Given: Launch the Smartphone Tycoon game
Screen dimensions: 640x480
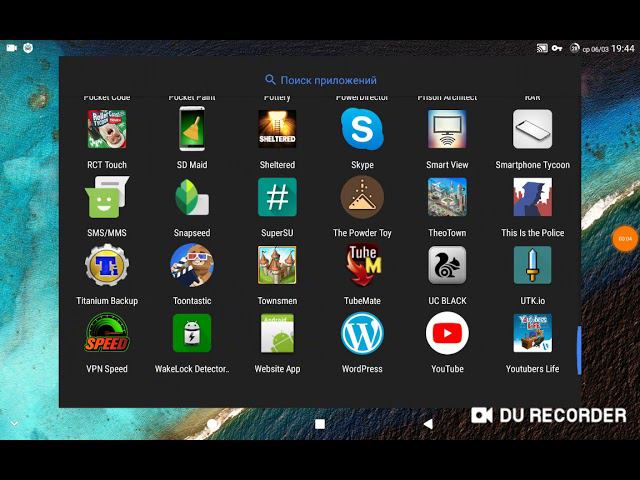Looking at the screenshot, I should click(532, 129).
